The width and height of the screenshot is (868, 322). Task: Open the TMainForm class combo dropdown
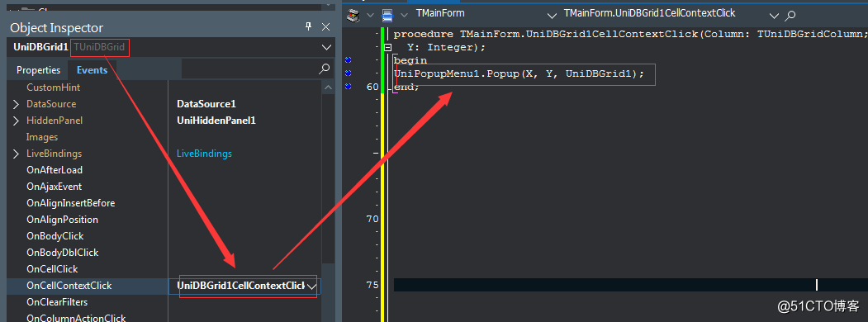pyautogui.click(x=552, y=15)
